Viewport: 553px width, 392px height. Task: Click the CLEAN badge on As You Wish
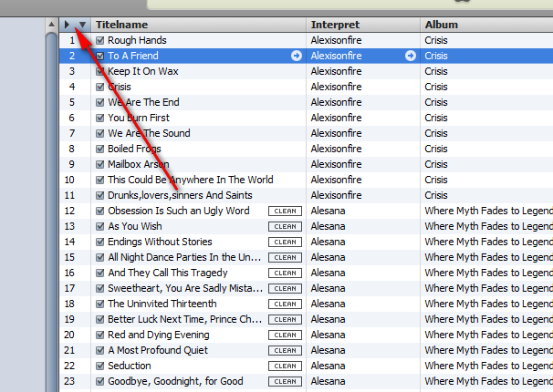coord(285,226)
